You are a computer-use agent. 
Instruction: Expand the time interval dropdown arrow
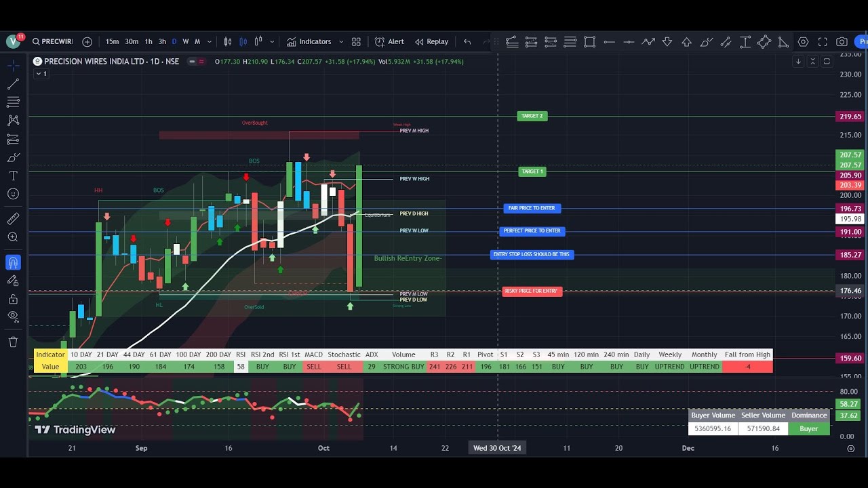(210, 41)
